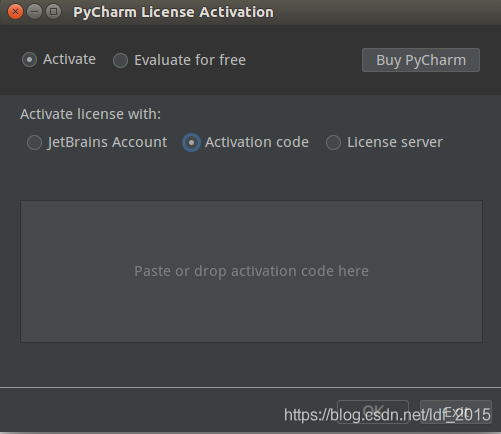501x434 pixels.
Task: Focus the activation code paste area
Action: 251,271
